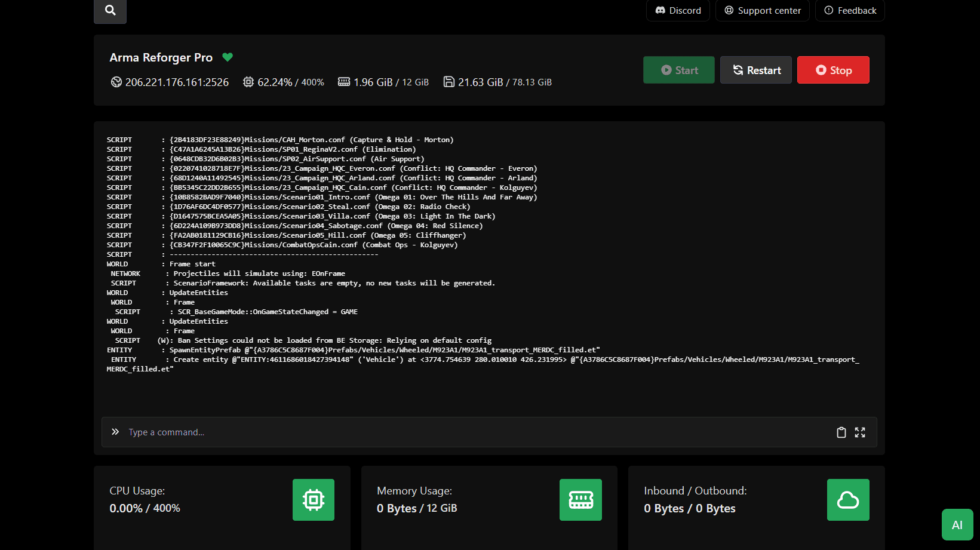Screen dimensions: 980x550
Task: Copy server address 206.221.176.161:2526
Action: (x=177, y=82)
